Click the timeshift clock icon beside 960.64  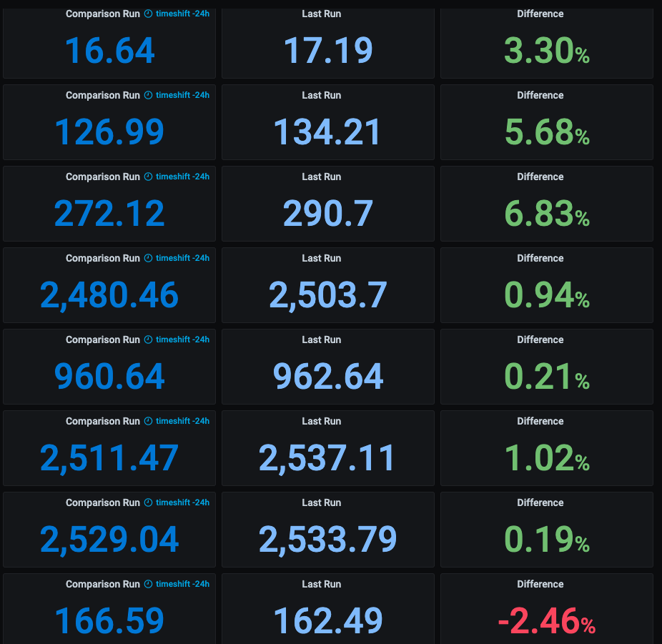pos(148,340)
